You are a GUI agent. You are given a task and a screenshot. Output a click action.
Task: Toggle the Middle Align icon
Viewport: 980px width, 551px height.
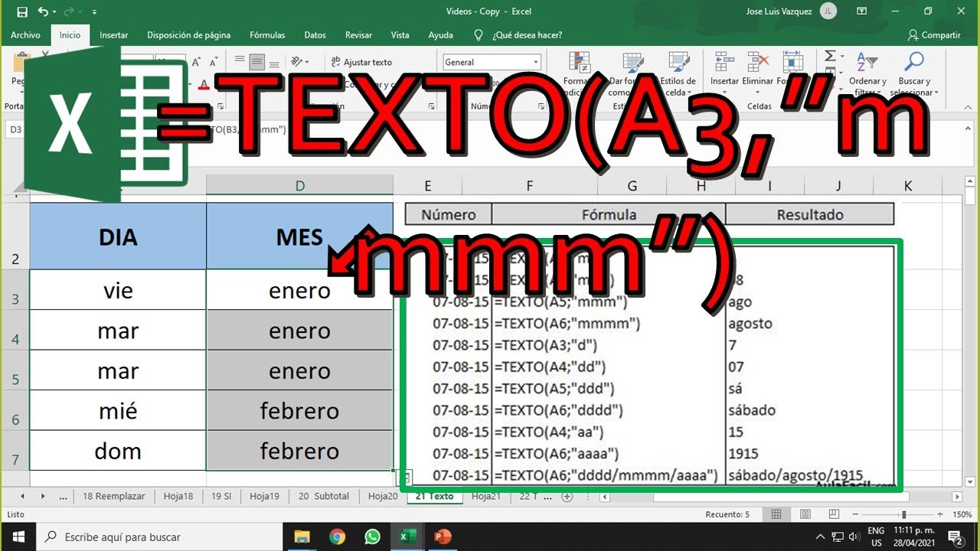point(257,62)
